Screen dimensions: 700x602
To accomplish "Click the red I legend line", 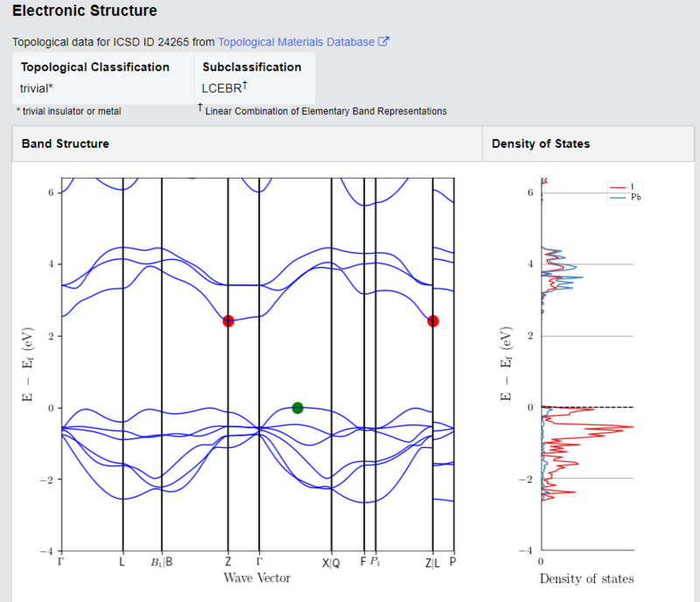I will [618, 187].
